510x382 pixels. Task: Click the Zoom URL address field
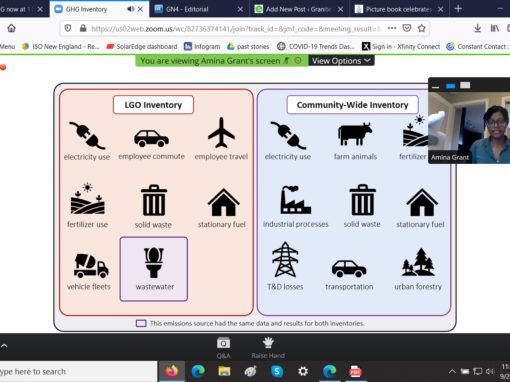236,29
